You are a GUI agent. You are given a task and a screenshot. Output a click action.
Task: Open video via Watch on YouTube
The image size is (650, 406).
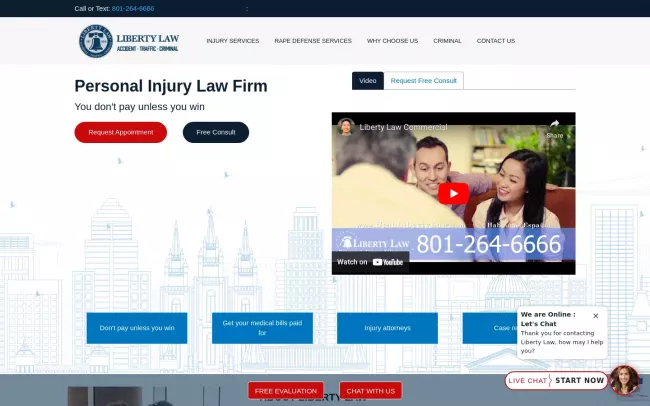click(371, 262)
